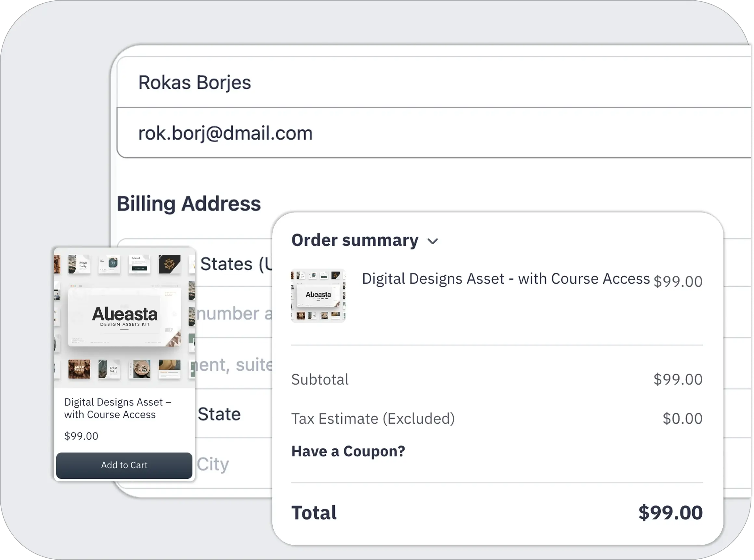Click the Tax Estimate (Excluded) label
Screen dimensions: 754x560
coord(373,418)
